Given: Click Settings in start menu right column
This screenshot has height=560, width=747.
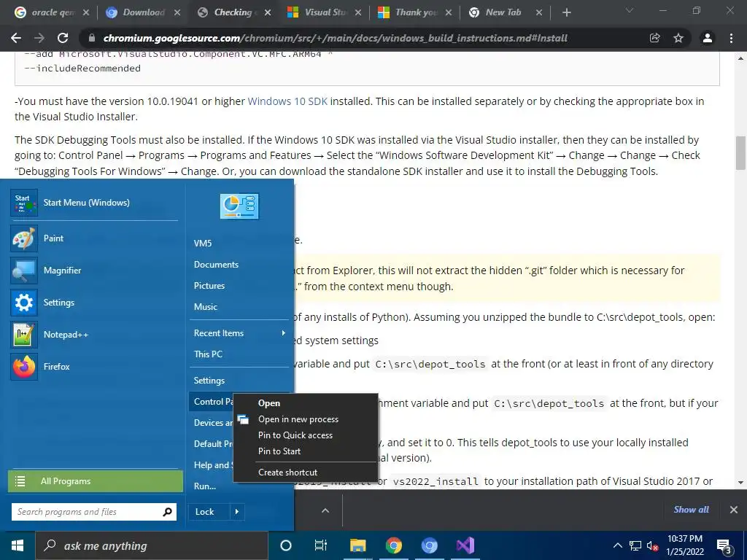Looking at the screenshot, I should 209,381.
